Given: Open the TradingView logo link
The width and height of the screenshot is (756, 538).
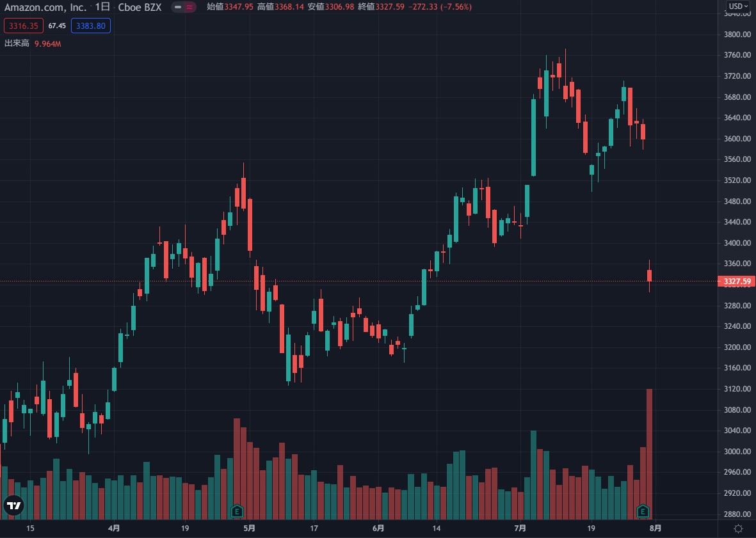Looking at the screenshot, I should [13, 506].
